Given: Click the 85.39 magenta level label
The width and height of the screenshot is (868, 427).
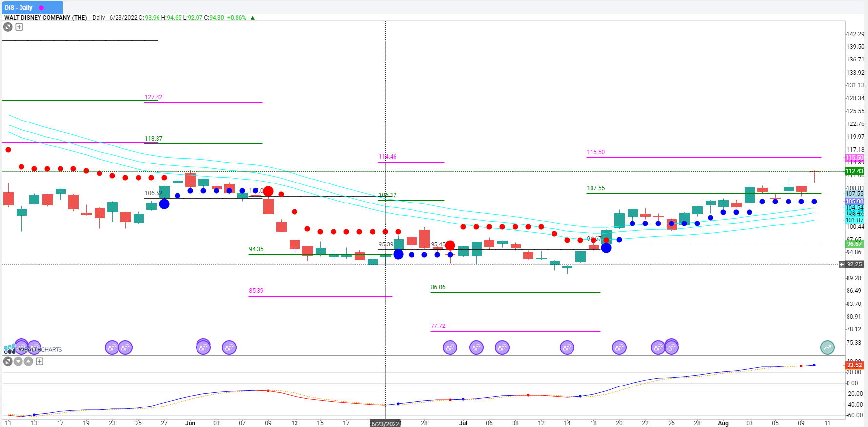Looking at the screenshot, I should point(256,291).
